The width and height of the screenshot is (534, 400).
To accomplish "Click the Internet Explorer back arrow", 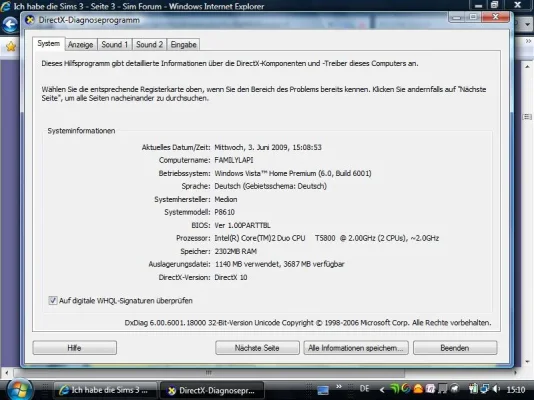I will point(10,25).
